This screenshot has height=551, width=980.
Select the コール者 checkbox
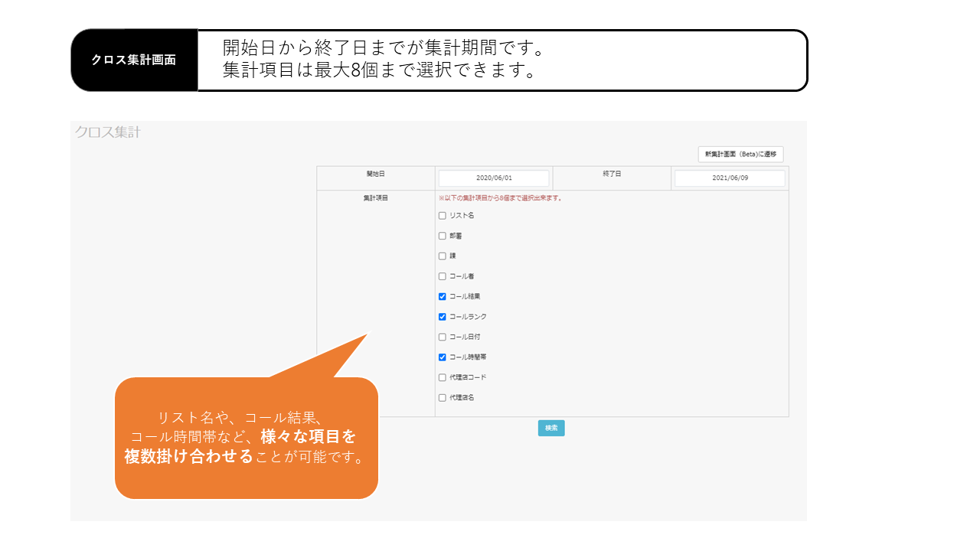coord(443,276)
